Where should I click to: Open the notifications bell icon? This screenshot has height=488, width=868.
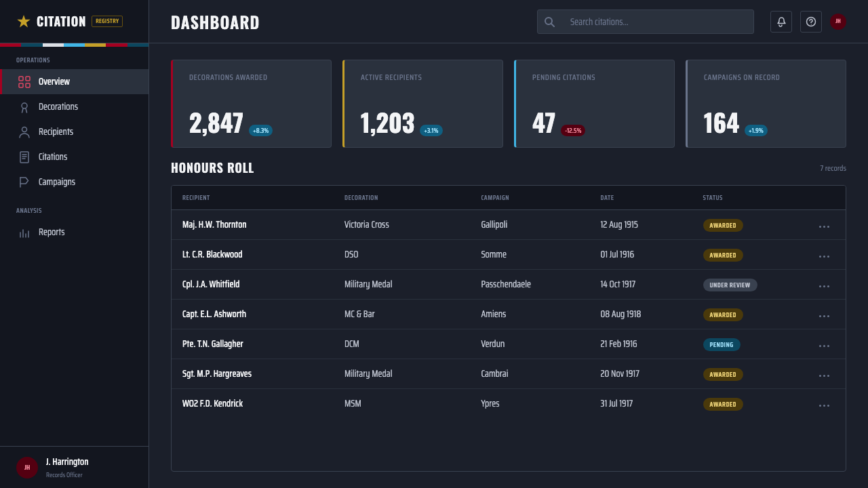[781, 22]
